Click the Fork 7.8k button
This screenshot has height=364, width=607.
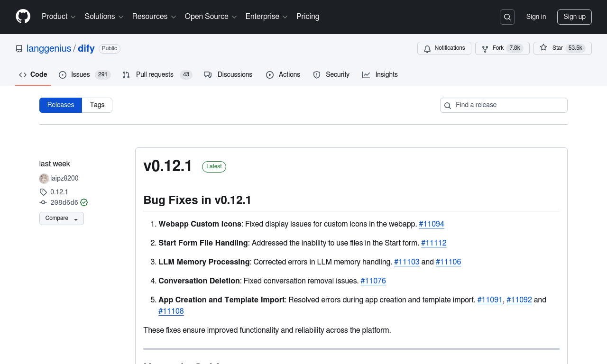pos(502,48)
